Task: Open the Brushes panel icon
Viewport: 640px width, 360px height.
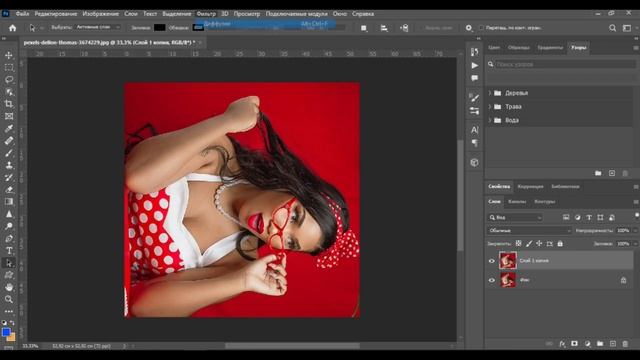Action: [x=474, y=97]
